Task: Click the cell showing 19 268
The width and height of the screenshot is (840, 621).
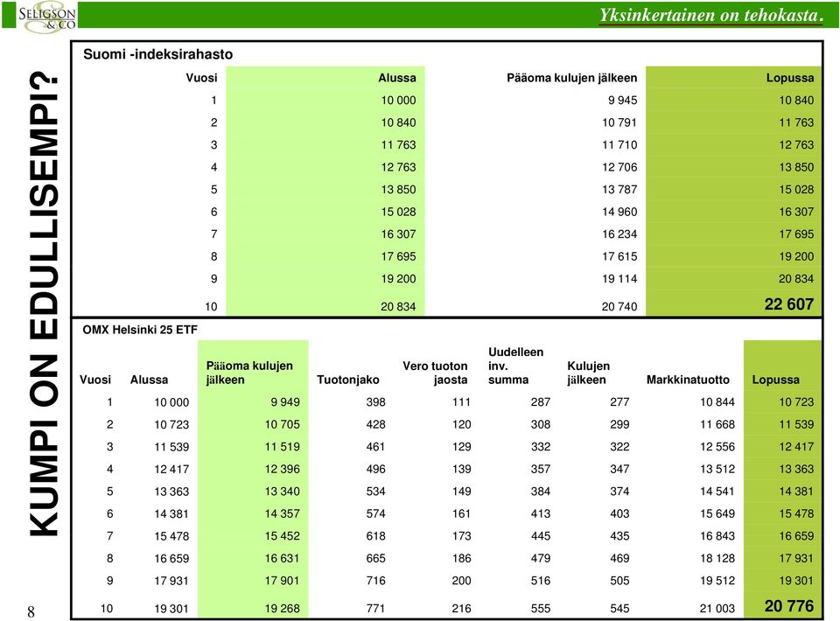Action: tap(283, 609)
